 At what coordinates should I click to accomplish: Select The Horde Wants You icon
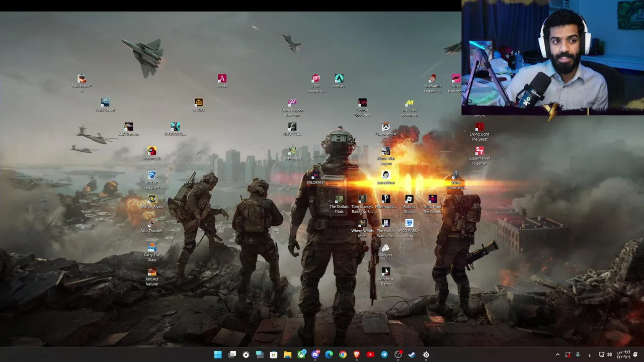[386, 228]
